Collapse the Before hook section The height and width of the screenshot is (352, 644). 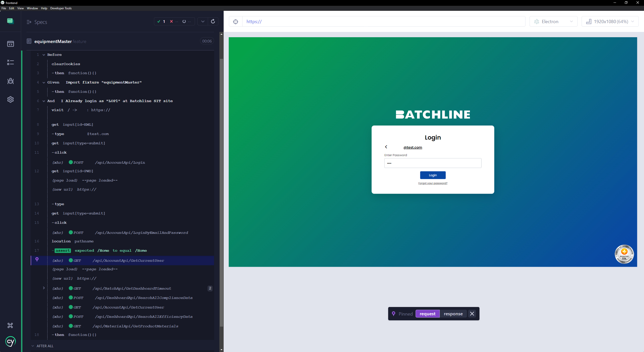pyautogui.click(x=44, y=55)
